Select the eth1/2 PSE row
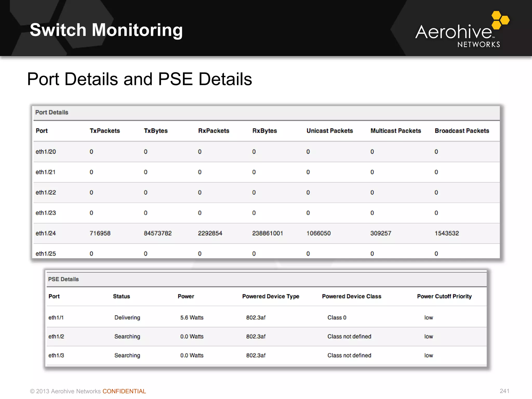Image resolution: width=532 pixels, height=399 pixels. tap(267, 336)
